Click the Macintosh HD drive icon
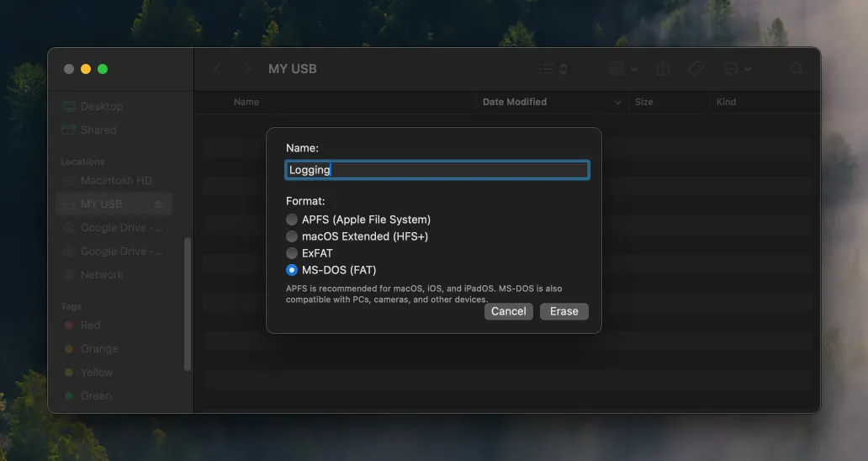 69,180
